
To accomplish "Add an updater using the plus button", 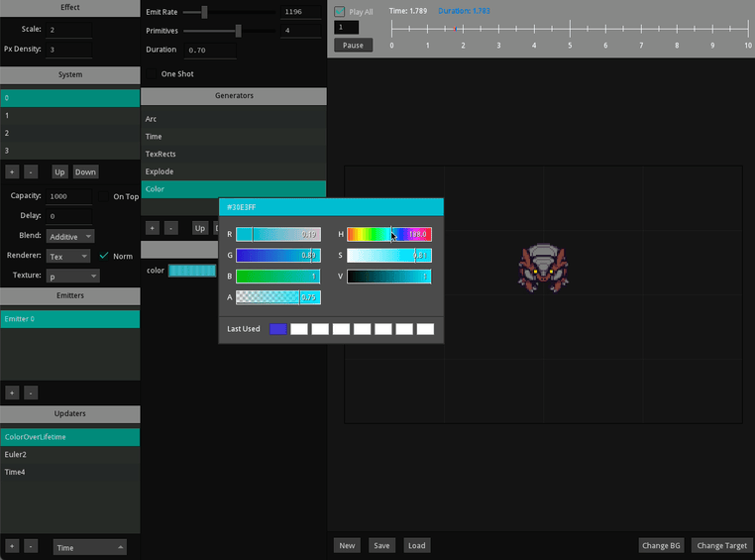I will click(12, 546).
